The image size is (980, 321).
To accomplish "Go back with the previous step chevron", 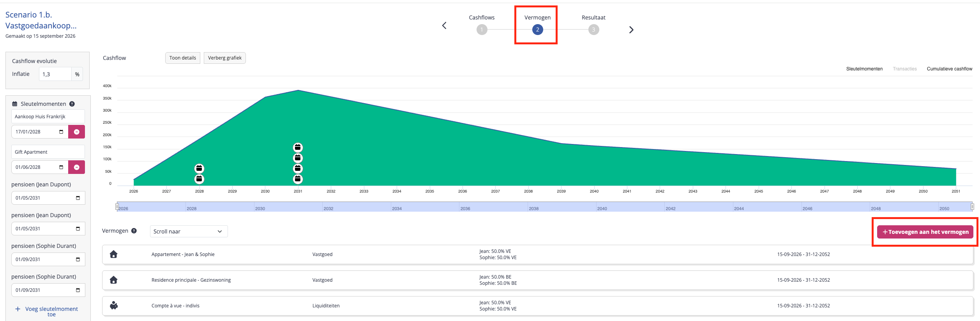I will pyautogui.click(x=444, y=26).
